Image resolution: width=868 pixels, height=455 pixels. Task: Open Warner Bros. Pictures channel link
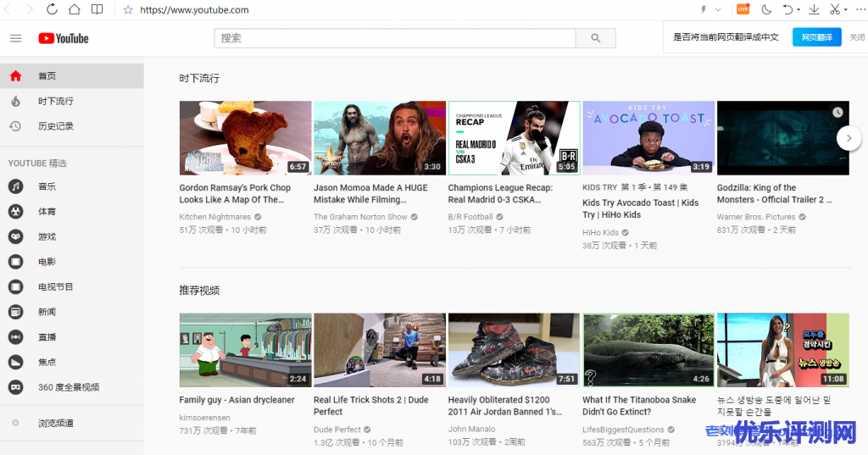coord(756,217)
